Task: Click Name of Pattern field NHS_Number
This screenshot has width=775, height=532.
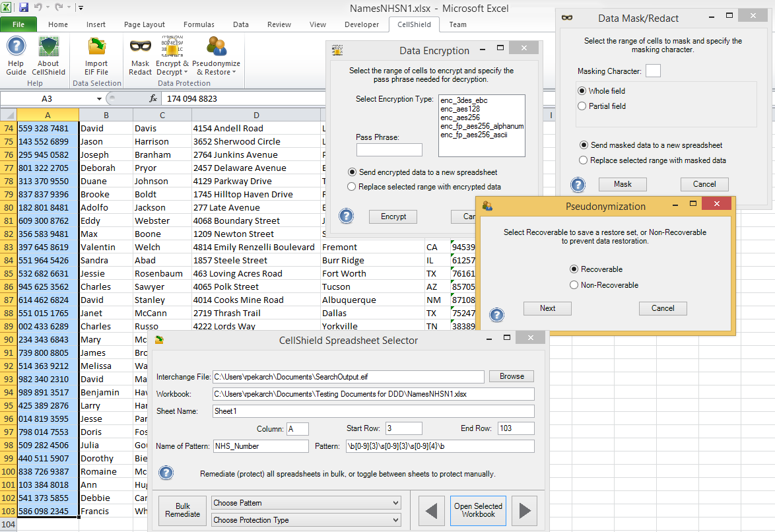Action: pos(261,446)
